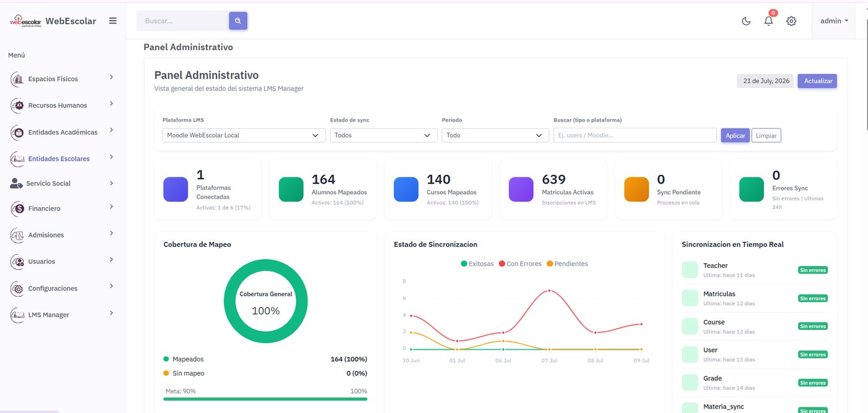
Task: Click the Panel Administrativo breadcrumb title
Action: 188,47
